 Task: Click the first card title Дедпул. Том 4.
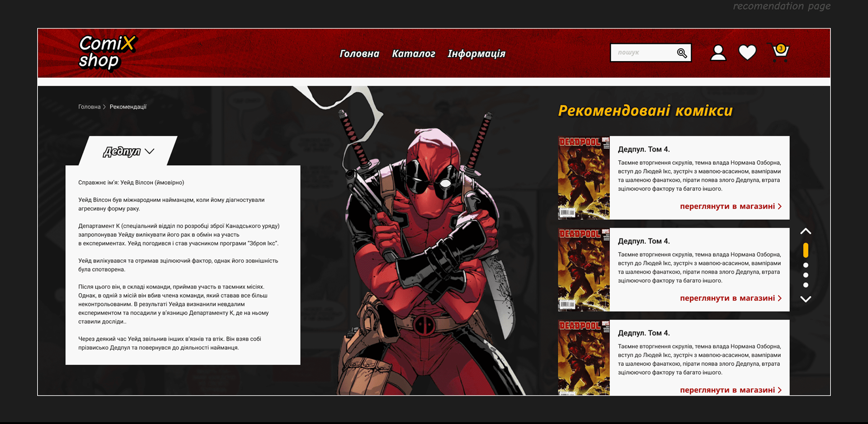click(x=644, y=149)
